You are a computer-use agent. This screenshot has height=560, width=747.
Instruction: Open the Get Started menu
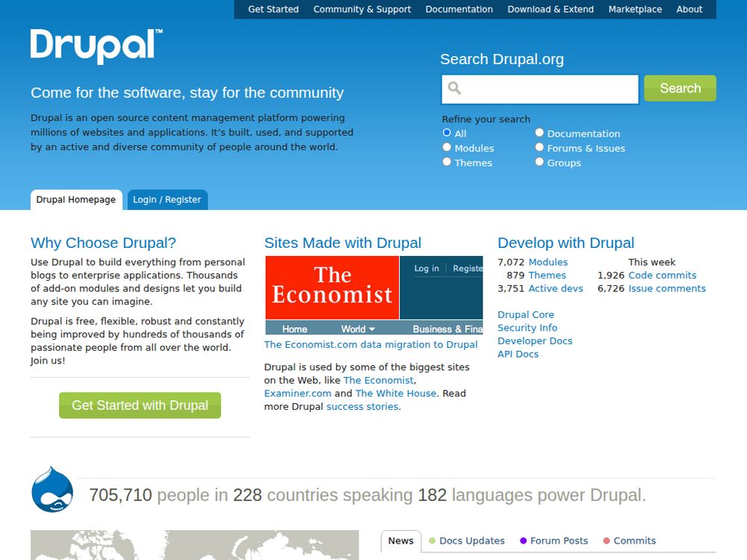coord(273,9)
